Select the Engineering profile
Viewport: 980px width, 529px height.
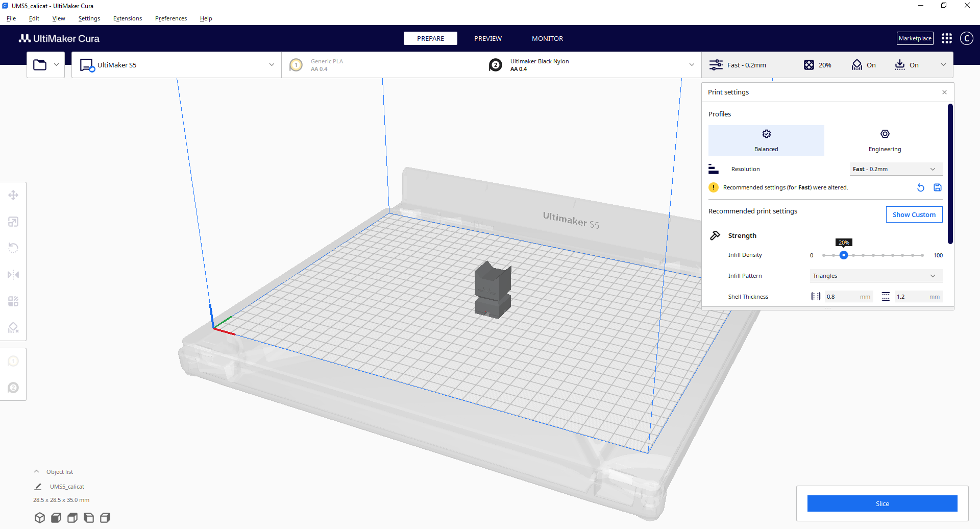coord(885,140)
